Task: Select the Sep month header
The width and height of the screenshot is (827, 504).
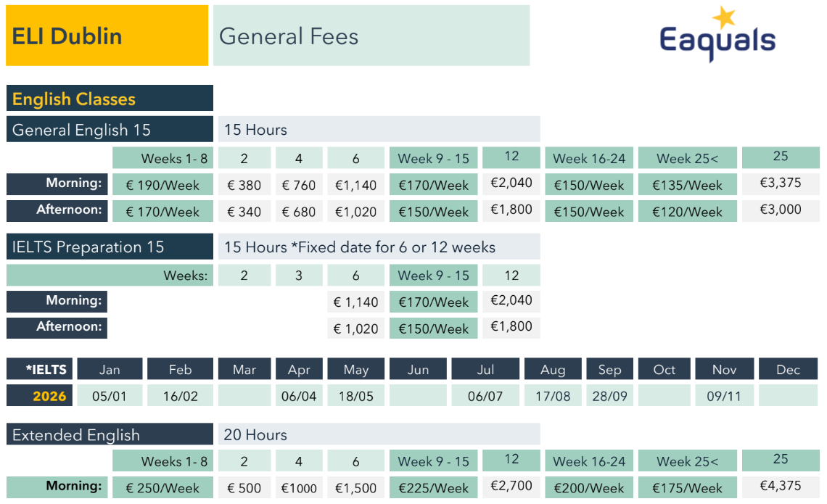Action: click(x=609, y=370)
